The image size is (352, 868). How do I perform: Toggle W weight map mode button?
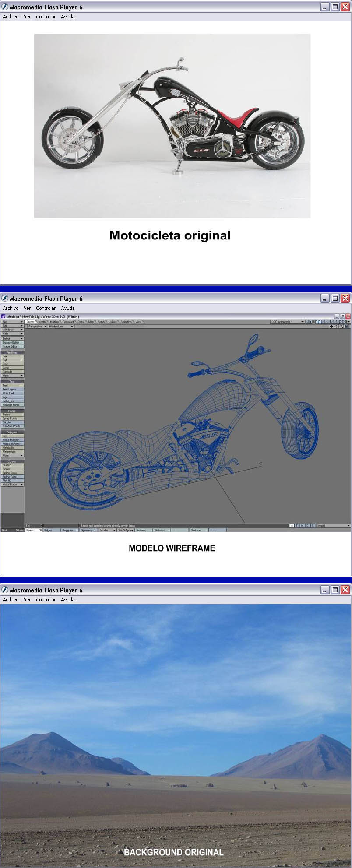tap(292, 525)
